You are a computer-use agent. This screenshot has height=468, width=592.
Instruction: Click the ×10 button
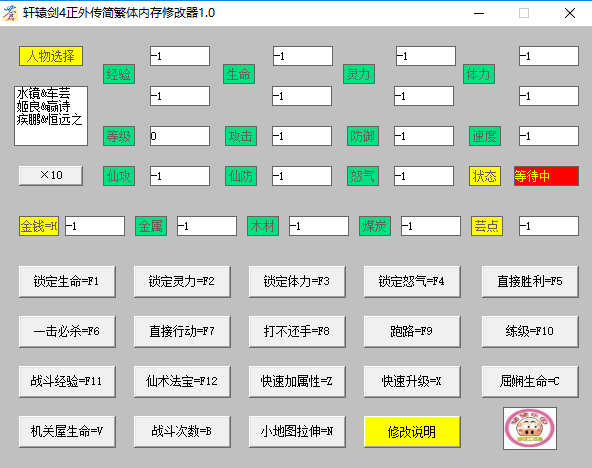coord(51,176)
